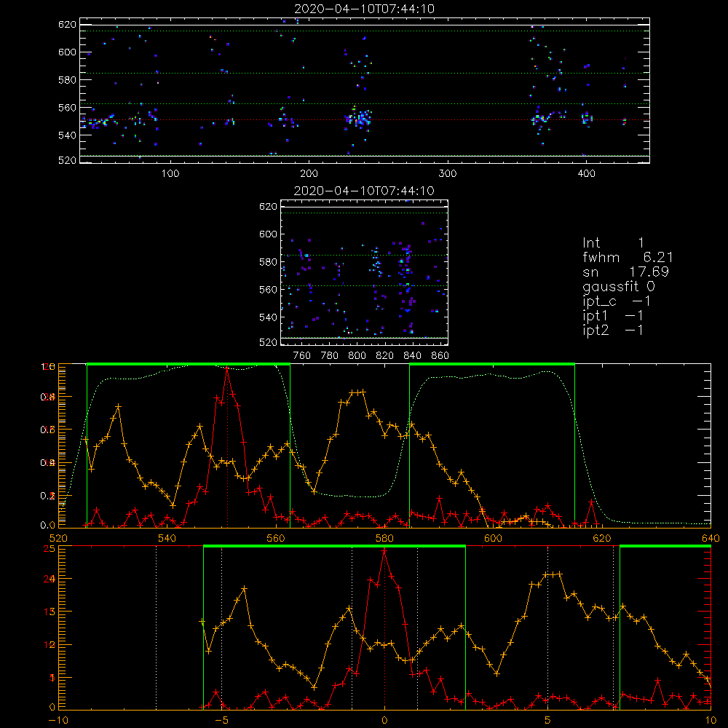Click the '600' y-axis label of the top image

[67, 52]
